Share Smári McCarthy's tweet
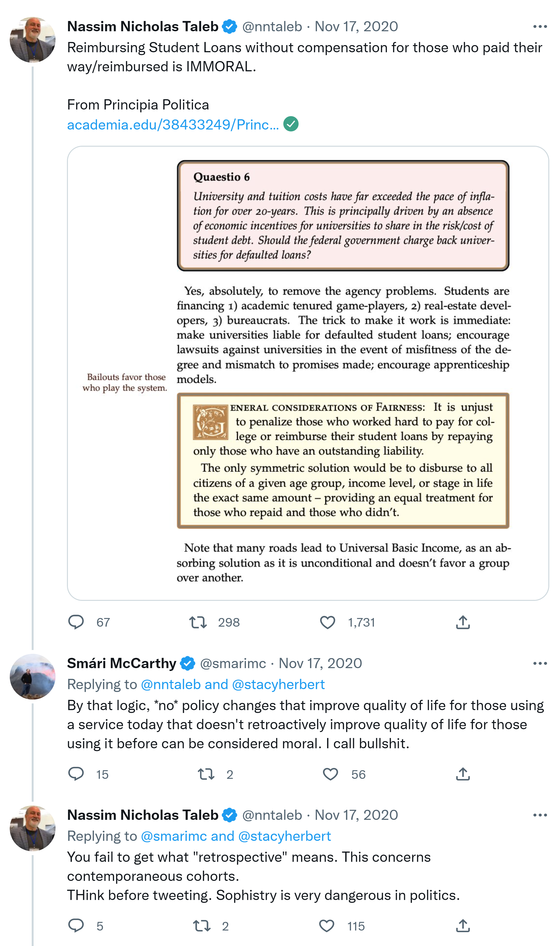560x946 pixels. 463,774
